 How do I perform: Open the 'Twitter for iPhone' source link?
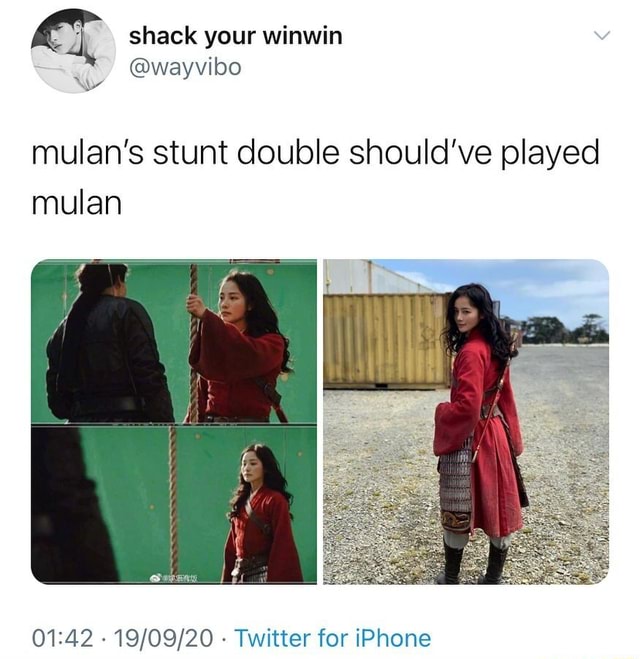click(x=333, y=638)
